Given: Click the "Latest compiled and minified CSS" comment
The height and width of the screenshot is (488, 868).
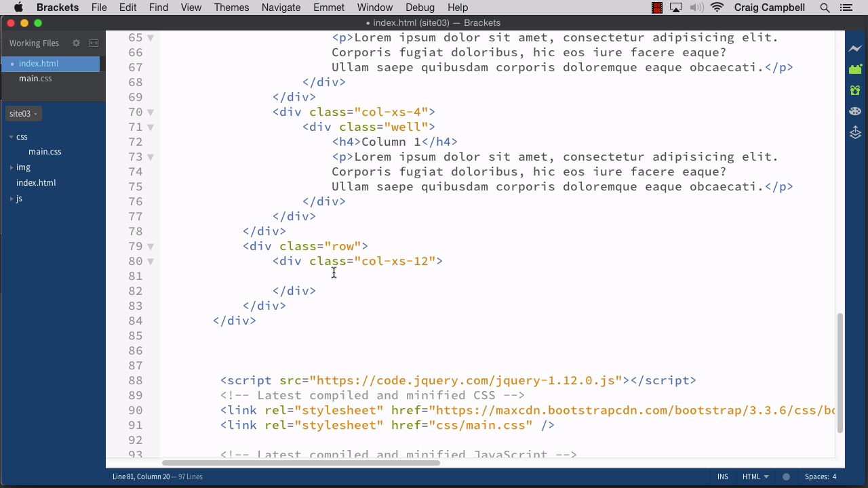Looking at the screenshot, I should 372,396.
